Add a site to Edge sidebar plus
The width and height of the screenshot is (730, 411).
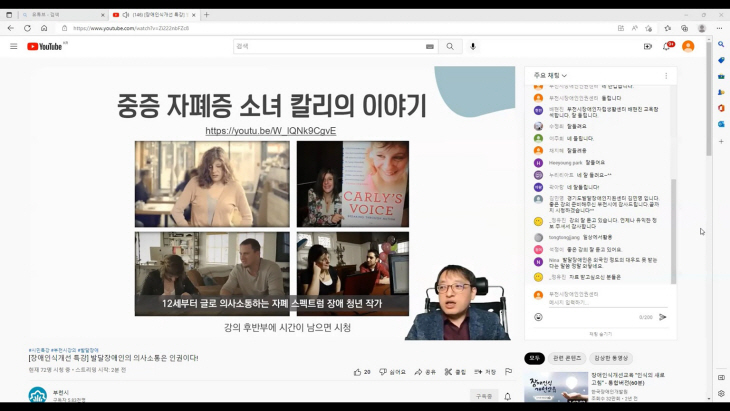click(721, 141)
